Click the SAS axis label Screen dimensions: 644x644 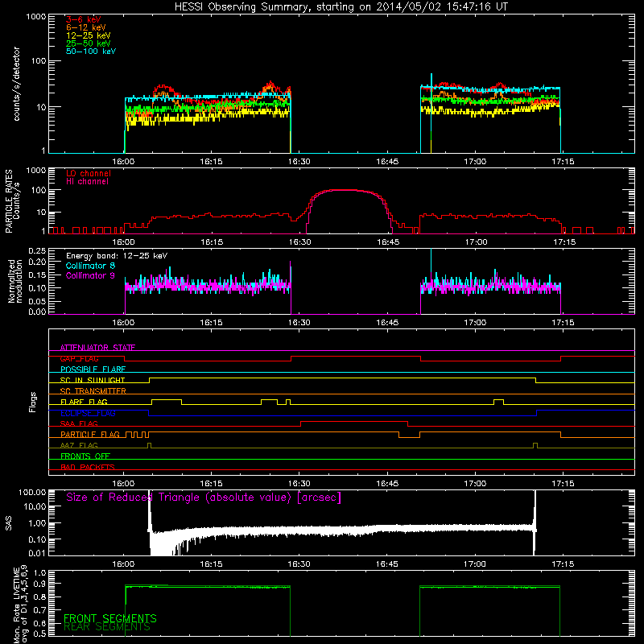[9, 522]
